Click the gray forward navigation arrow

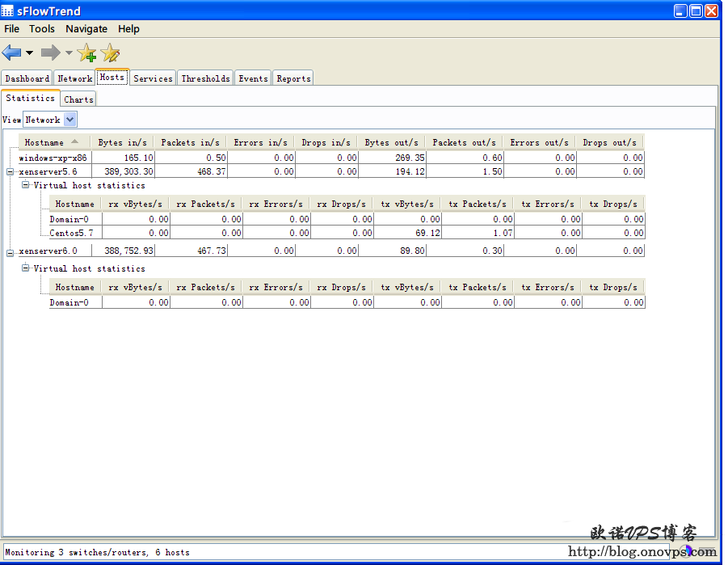(50, 53)
